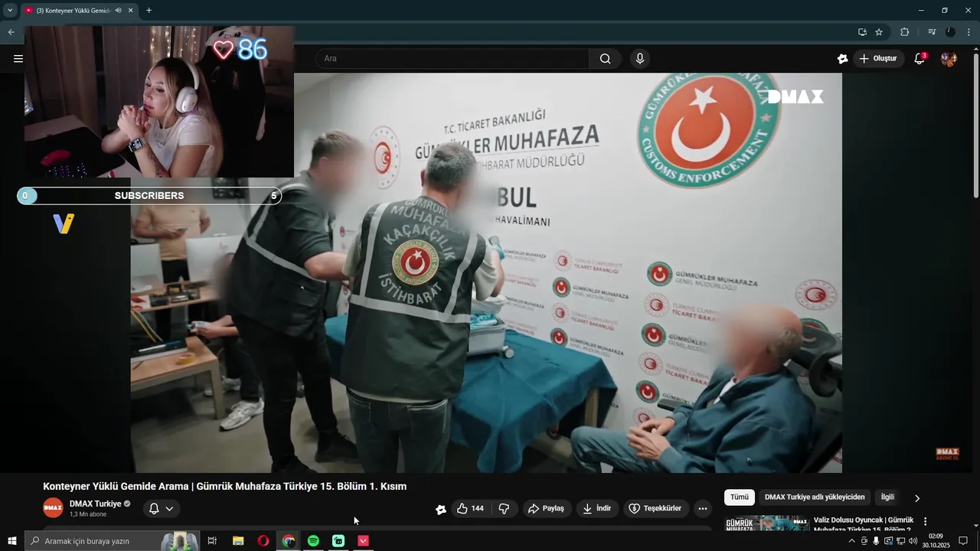This screenshot has width=980, height=551.
Task: Open Chrome media controls icon
Action: [932, 32]
